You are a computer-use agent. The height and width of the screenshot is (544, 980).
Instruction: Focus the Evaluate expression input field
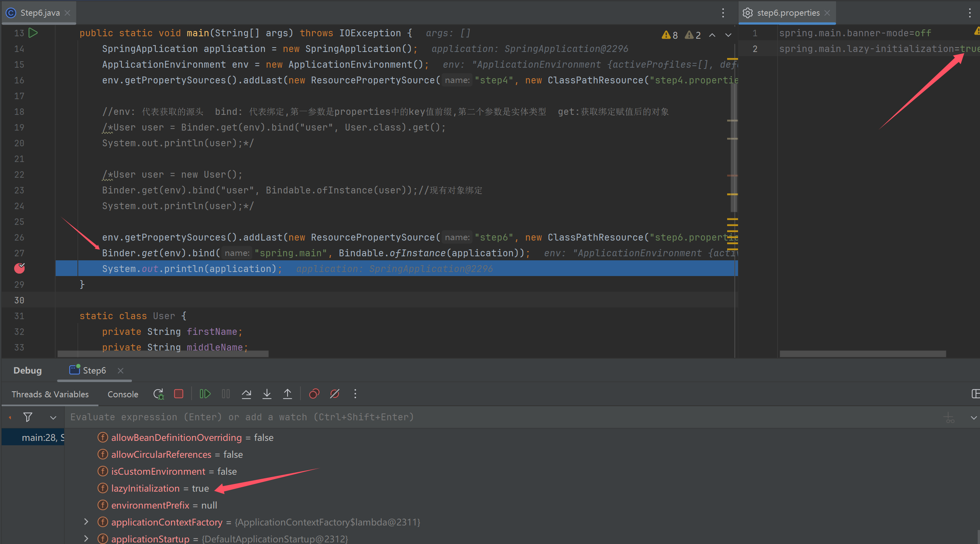[500, 417]
